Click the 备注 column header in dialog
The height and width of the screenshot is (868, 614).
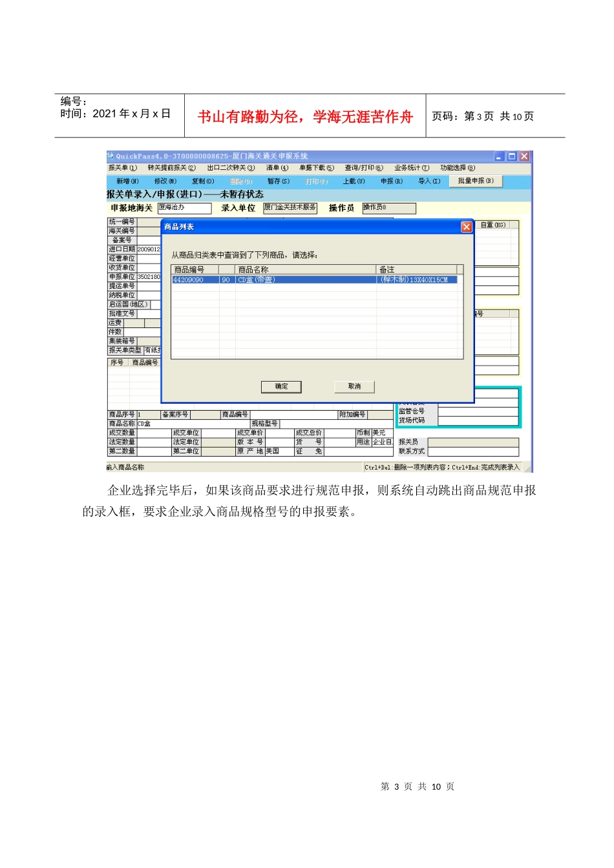click(417, 269)
